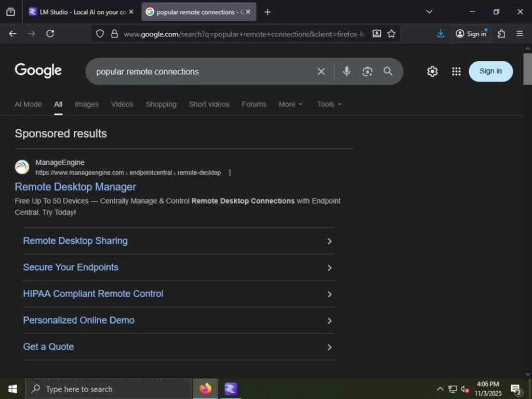Screen dimensions: 532x399
Task: Switch to Videos results
Action: click(122, 104)
